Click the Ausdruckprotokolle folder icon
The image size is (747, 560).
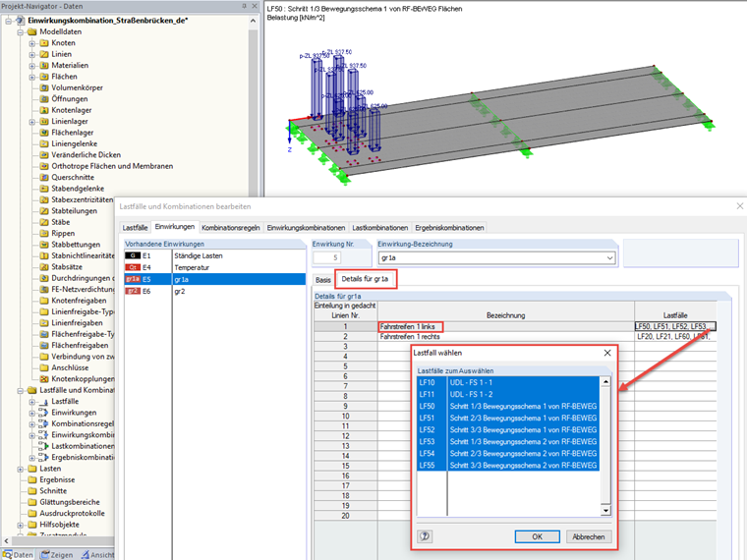coord(31,513)
